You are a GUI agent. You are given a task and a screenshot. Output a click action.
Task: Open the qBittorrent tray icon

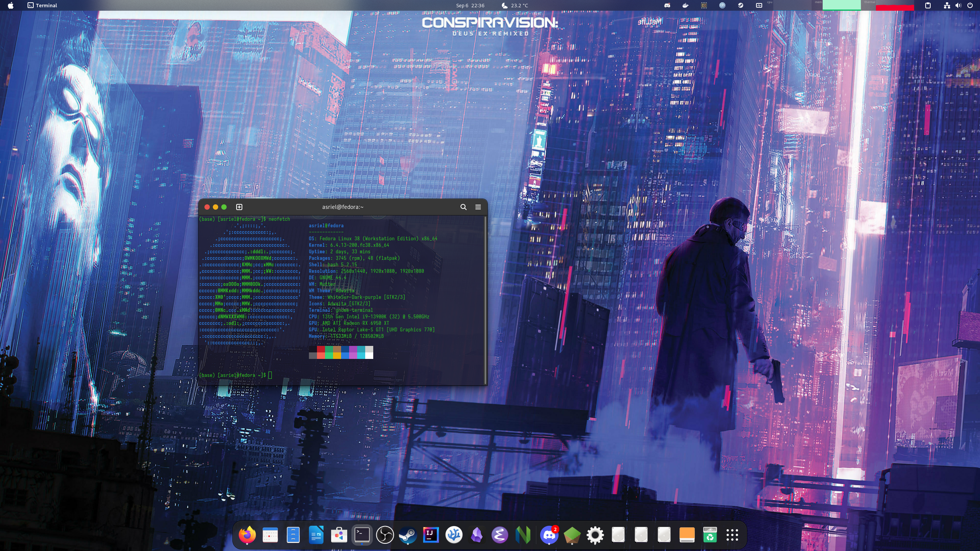tap(722, 5)
